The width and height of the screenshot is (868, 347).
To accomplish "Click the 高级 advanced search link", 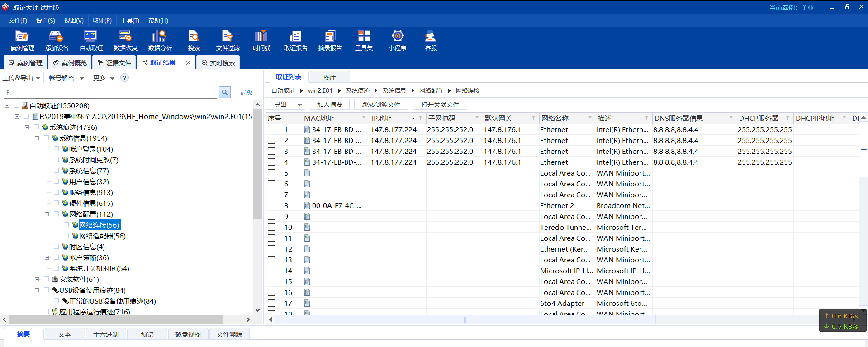I will click(247, 92).
